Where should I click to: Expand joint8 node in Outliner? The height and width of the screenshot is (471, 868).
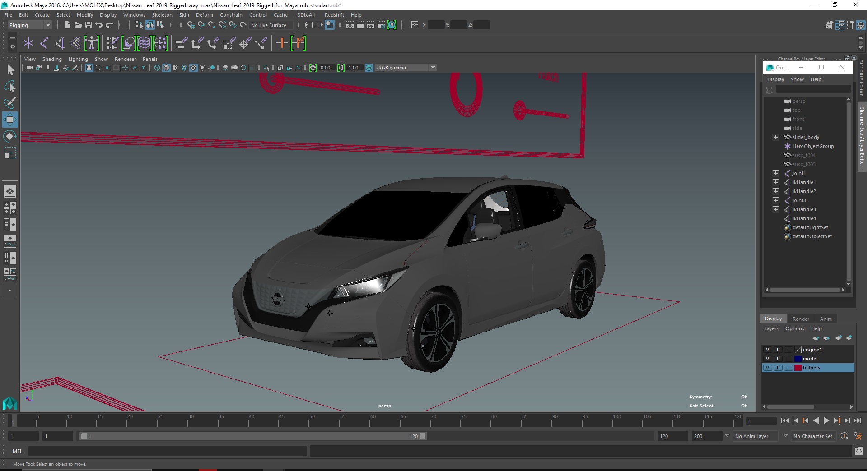point(775,200)
